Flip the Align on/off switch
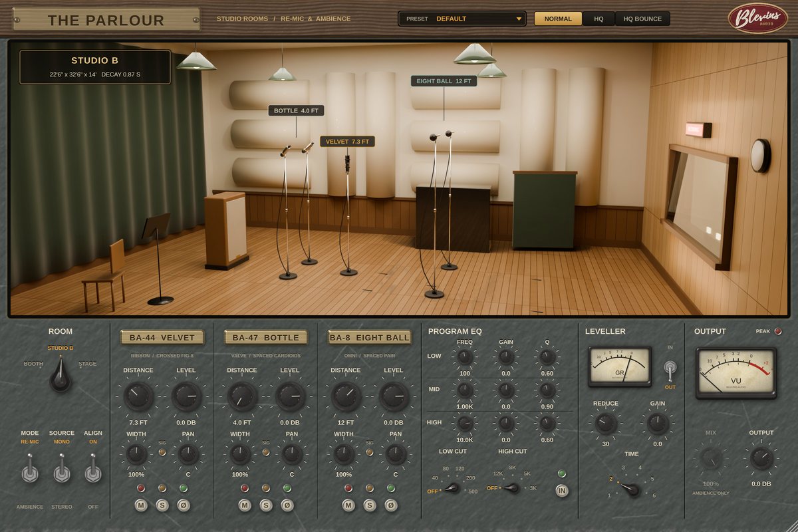The width and height of the screenshot is (798, 532). point(93,469)
